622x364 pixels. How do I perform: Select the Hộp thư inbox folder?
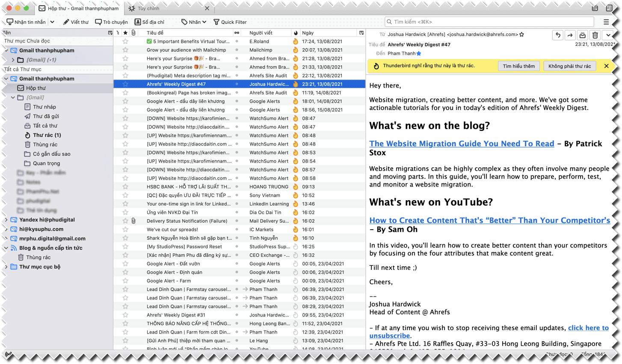pyautogui.click(x=57, y=88)
